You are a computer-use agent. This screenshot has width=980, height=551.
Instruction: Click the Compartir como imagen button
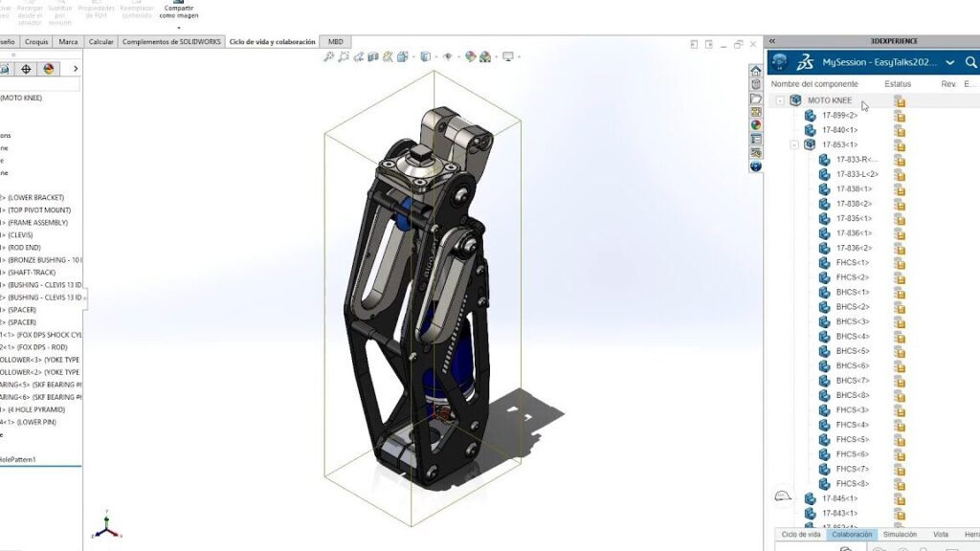pos(179,11)
